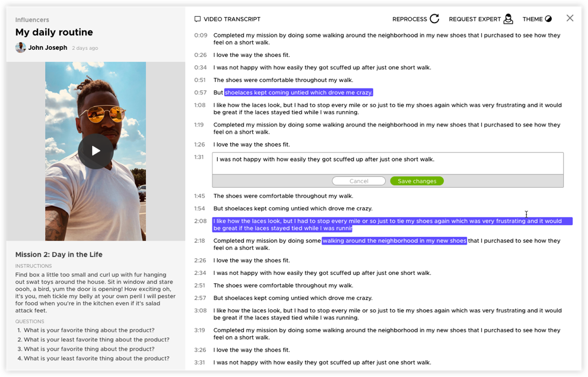The width and height of the screenshot is (588, 377).
Task: Jump to timestamp 2:08
Action: pos(200,221)
